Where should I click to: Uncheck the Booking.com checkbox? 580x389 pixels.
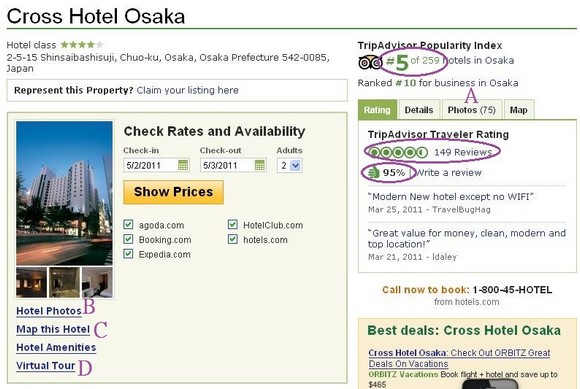[128, 239]
